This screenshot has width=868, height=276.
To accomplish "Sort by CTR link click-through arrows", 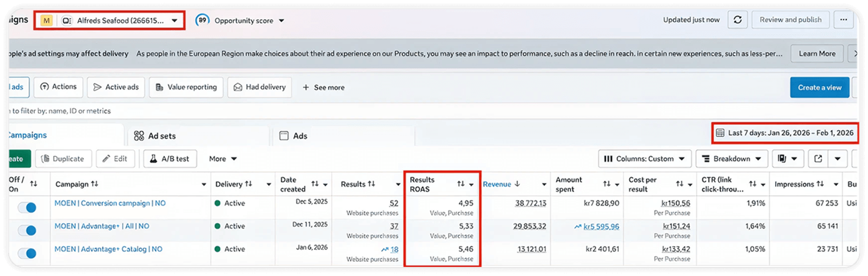I will (x=752, y=184).
